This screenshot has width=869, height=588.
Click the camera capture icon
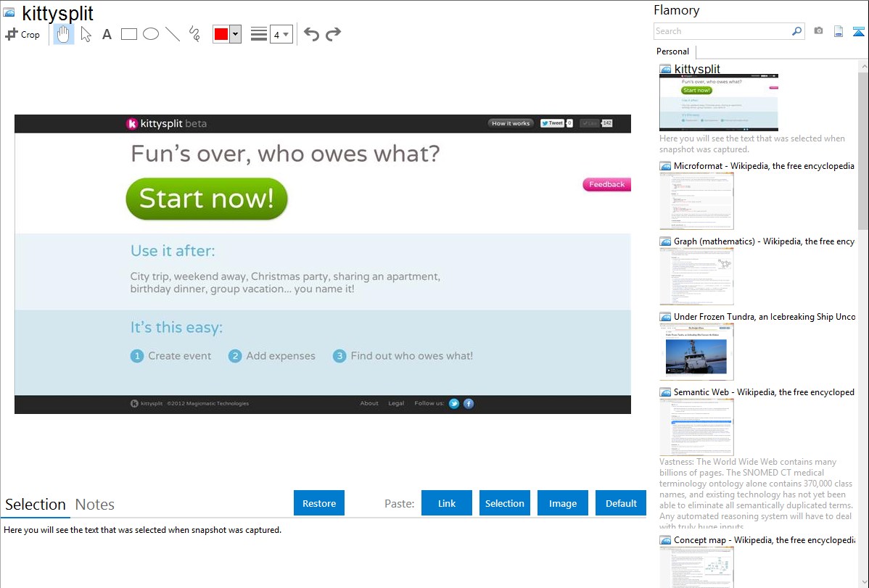[x=818, y=31]
